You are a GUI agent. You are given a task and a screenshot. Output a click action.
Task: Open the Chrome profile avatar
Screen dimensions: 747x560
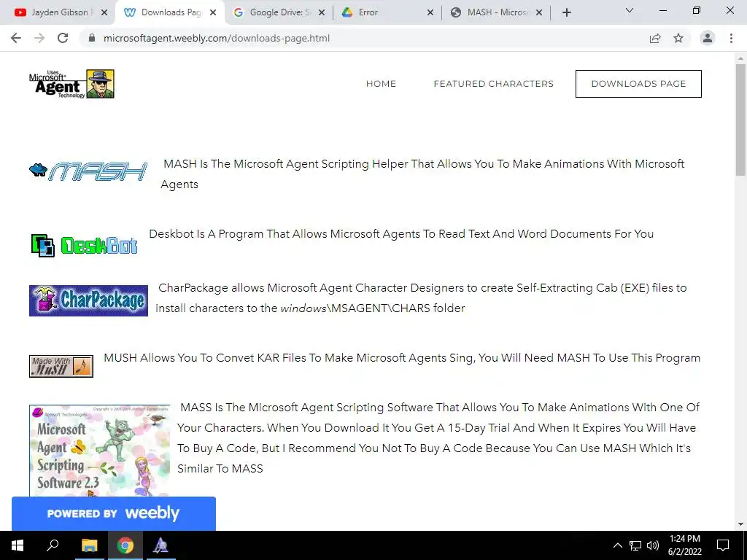pos(708,38)
